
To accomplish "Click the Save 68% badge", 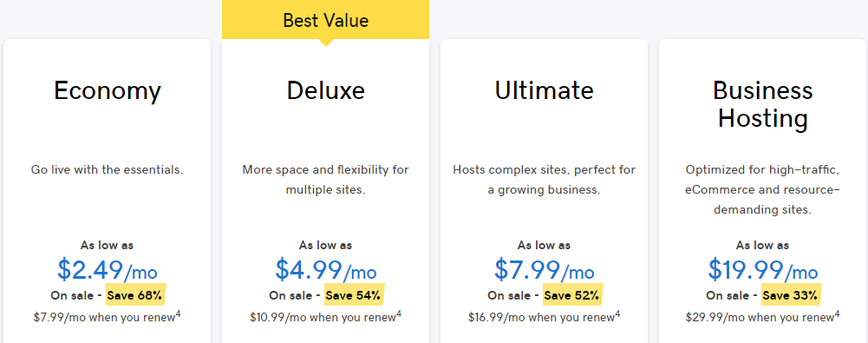I will pyautogui.click(x=135, y=295).
